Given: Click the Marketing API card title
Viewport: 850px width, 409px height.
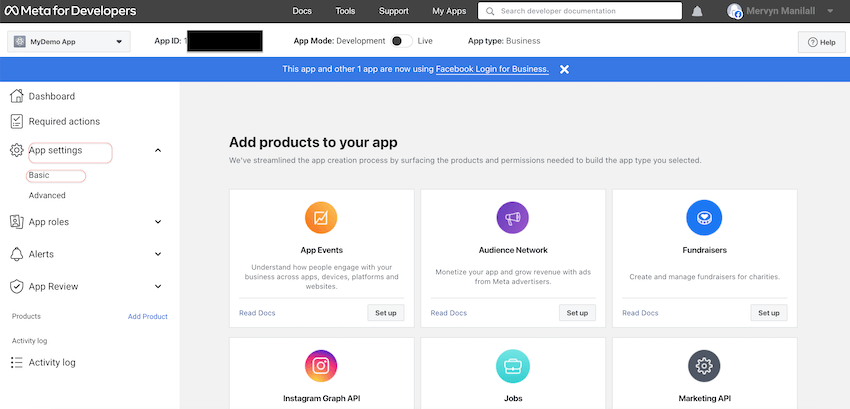Looking at the screenshot, I should click(704, 398).
